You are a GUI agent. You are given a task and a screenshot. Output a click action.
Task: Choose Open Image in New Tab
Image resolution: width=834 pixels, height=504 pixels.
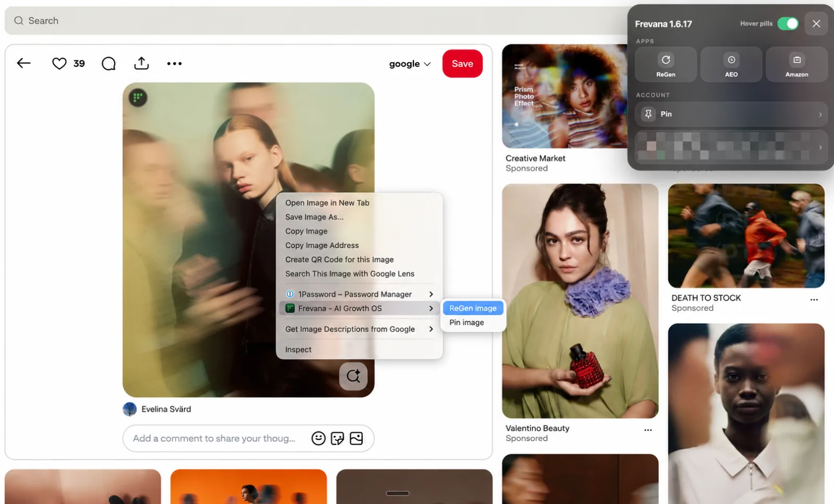point(327,203)
